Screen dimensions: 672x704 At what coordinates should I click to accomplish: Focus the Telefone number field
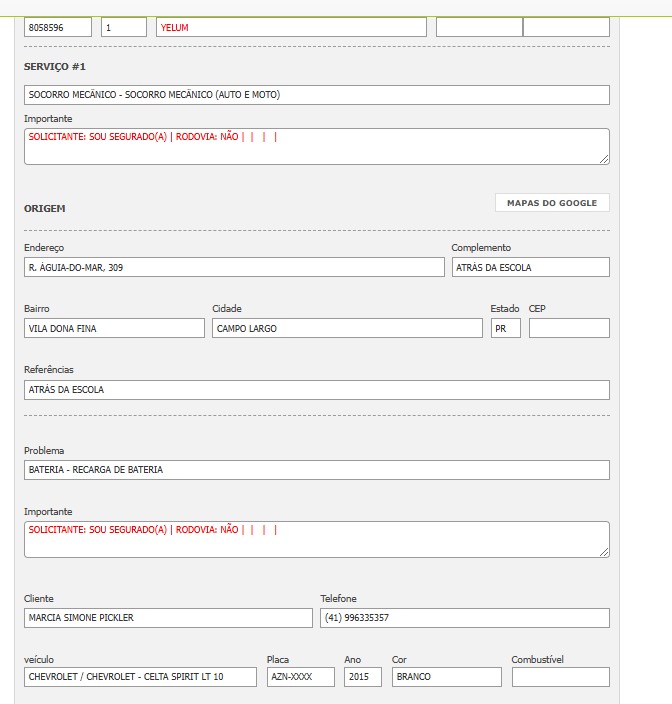pos(464,618)
